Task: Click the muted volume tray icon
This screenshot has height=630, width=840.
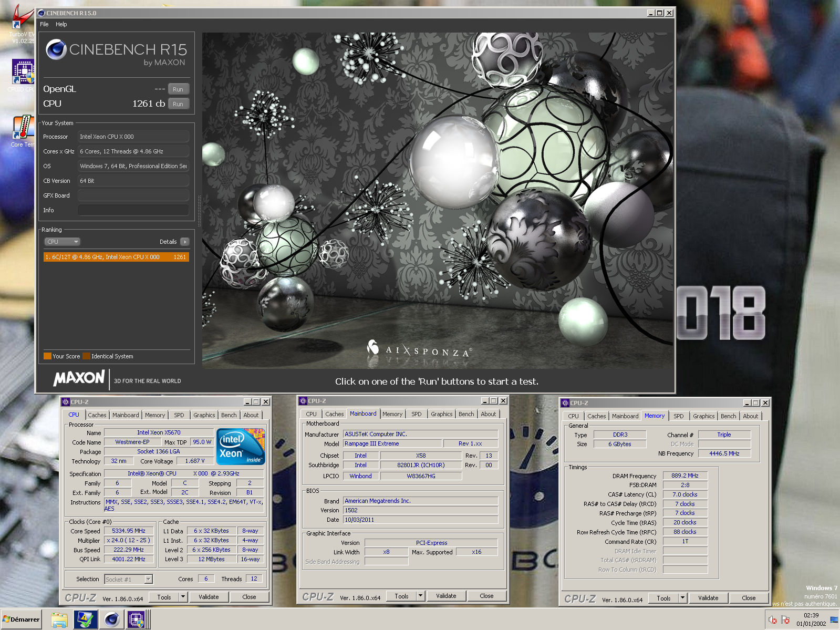Action: point(772,620)
